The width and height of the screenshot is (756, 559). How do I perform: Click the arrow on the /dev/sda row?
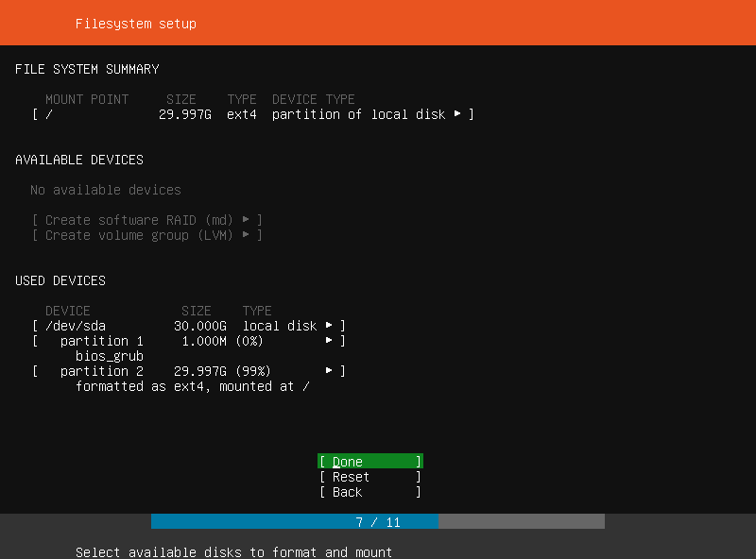[x=329, y=325]
